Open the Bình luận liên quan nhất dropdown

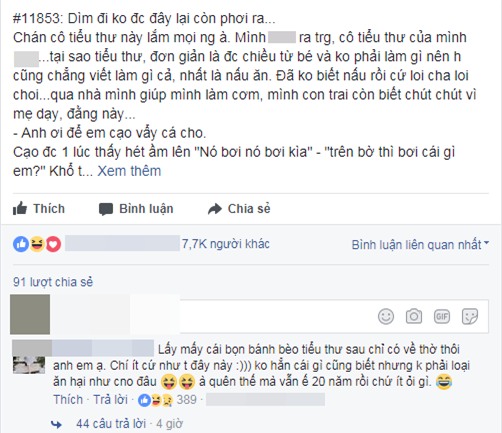click(420, 245)
